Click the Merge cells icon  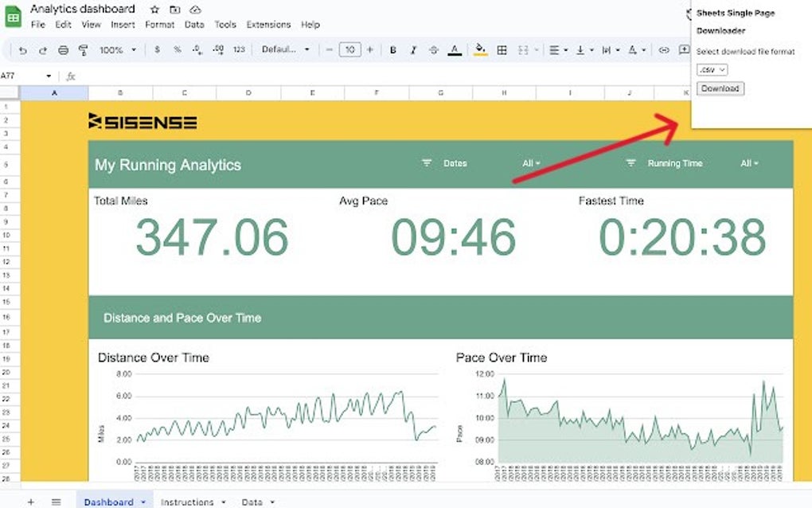[x=522, y=49]
